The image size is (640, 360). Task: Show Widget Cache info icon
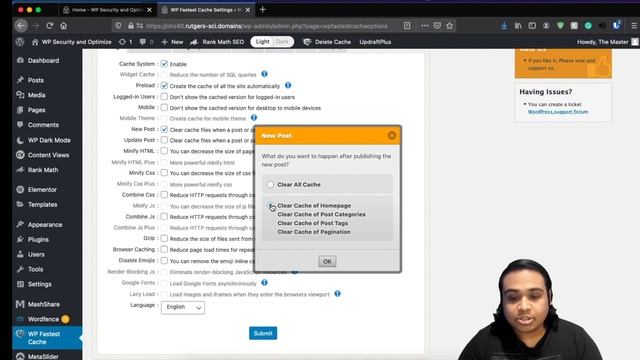click(x=264, y=74)
